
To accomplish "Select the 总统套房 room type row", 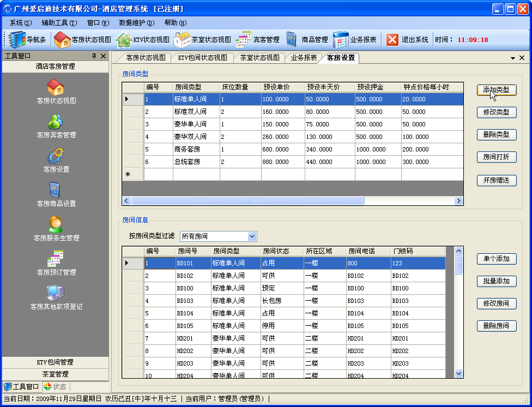I will click(293, 162).
